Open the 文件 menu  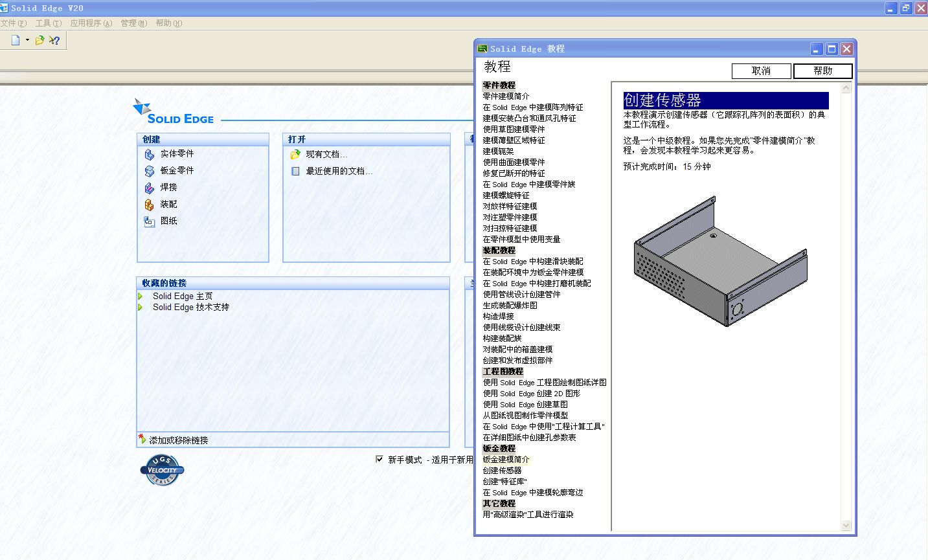coord(13,23)
